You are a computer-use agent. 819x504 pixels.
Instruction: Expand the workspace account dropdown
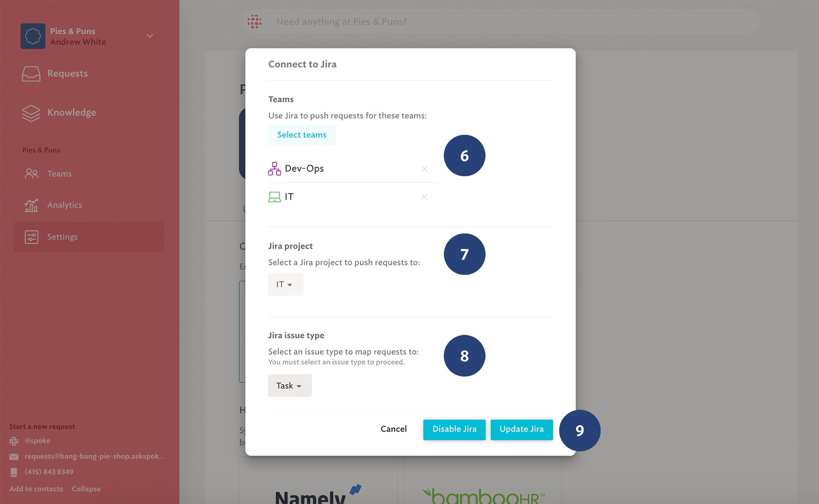click(150, 36)
